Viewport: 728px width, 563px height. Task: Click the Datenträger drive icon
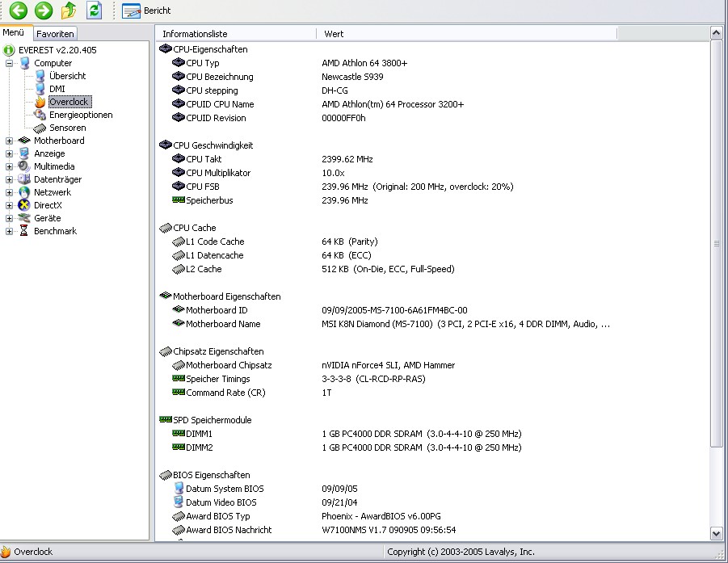click(x=24, y=179)
